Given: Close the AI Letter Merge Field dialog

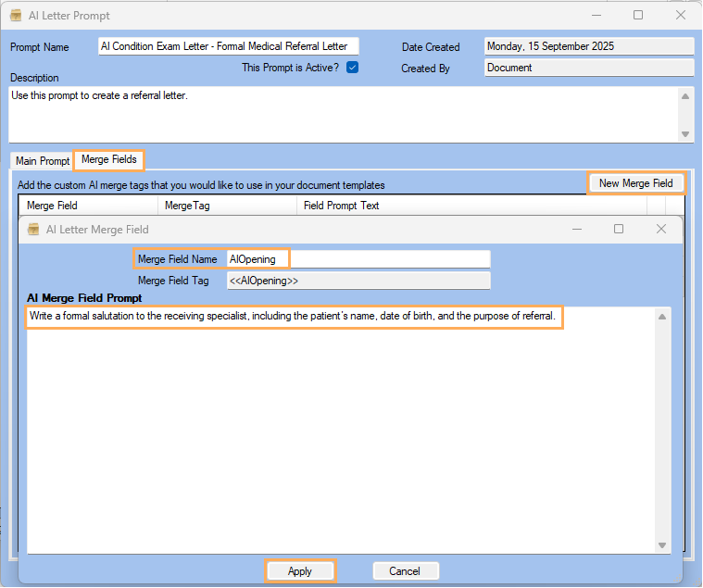Looking at the screenshot, I should pyautogui.click(x=660, y=229).
